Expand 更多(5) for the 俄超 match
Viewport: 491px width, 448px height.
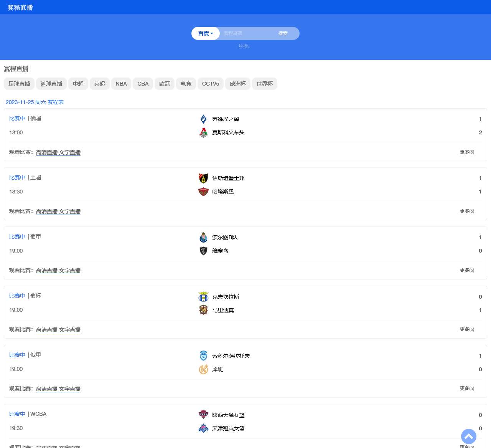(x=467, y=152)
